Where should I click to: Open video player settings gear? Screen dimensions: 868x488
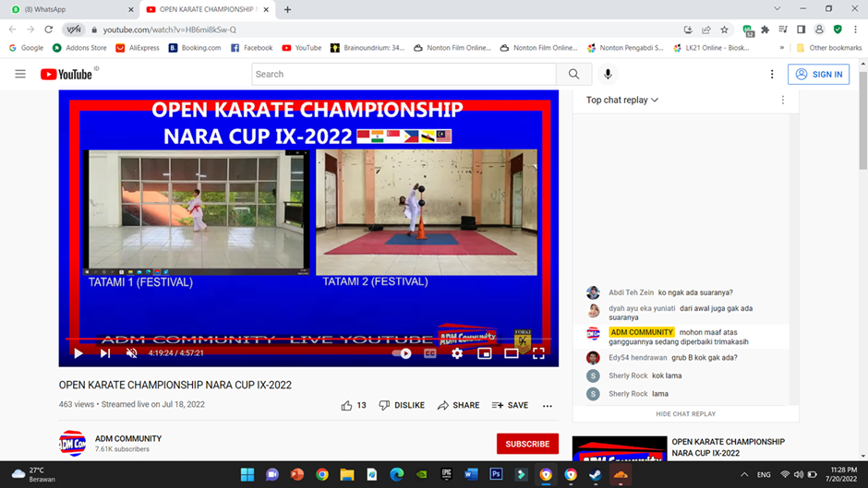click(457, 353)
